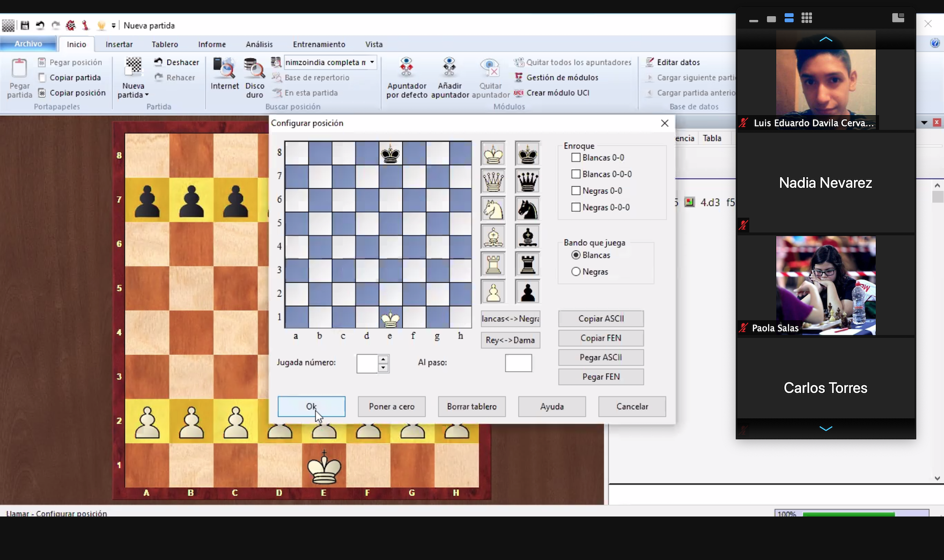
Task: Enable Blancas 0-0 castling checkbox
Action: [x=576, y=158]
